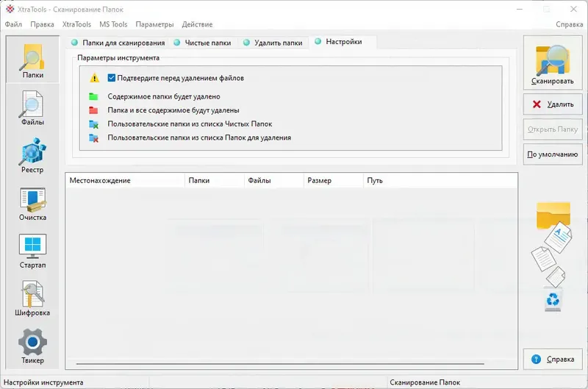Click Сканирование Папок status bar text
The height and width of the screenshot is (389, 588).
point(425,382)
